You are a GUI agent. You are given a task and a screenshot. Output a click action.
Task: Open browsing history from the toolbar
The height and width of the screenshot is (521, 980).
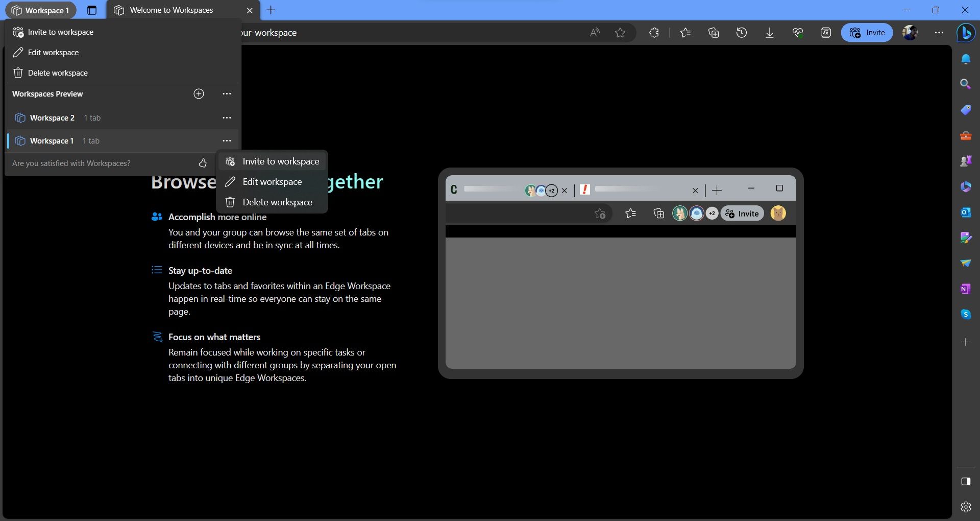(x=741, y=32)
